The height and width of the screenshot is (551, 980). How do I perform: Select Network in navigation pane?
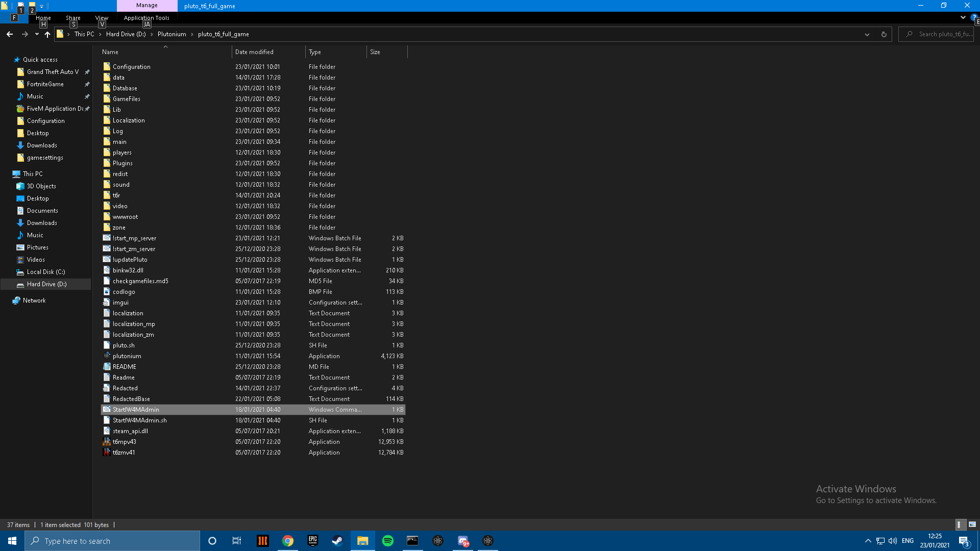point(34,300)
